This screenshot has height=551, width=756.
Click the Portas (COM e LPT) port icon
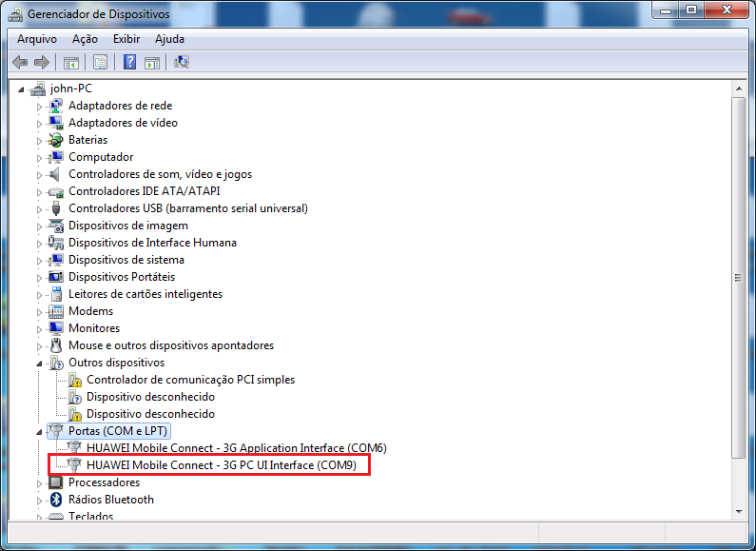tap(56, 431)
